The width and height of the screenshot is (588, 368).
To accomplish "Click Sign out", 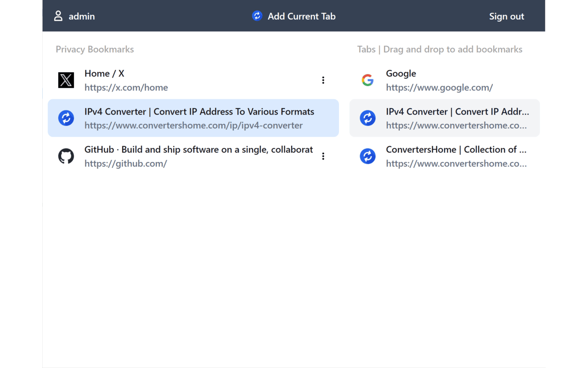I will (x=506, y=16).
